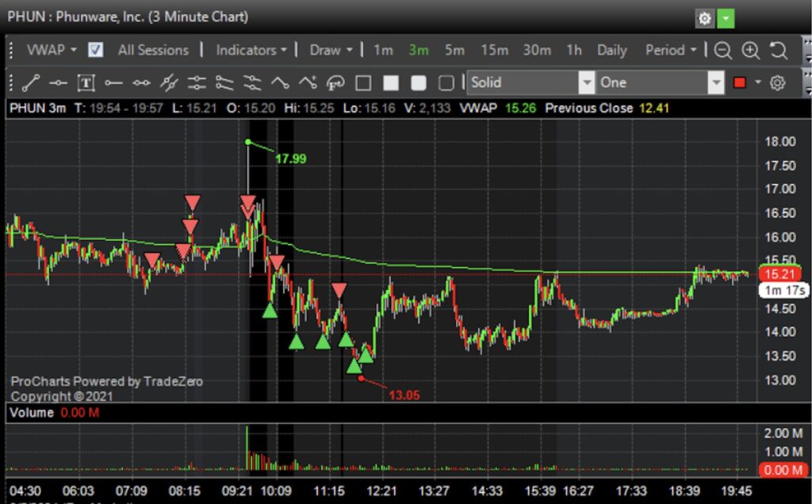Switch to the 5m timeframe
Screen dimensions: 812x504
click(454, 50)
